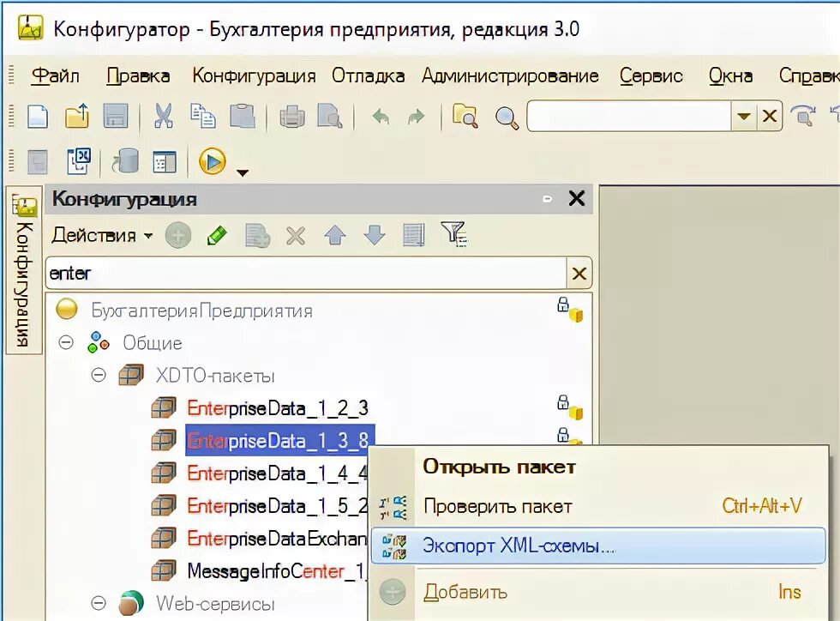Click the update database configuration icon
840x621 pixels.
pos(125,161)
